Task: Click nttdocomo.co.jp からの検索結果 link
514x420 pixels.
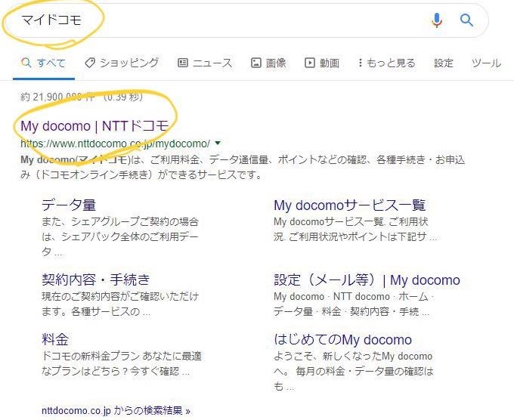Action: [x=116, y=410]
